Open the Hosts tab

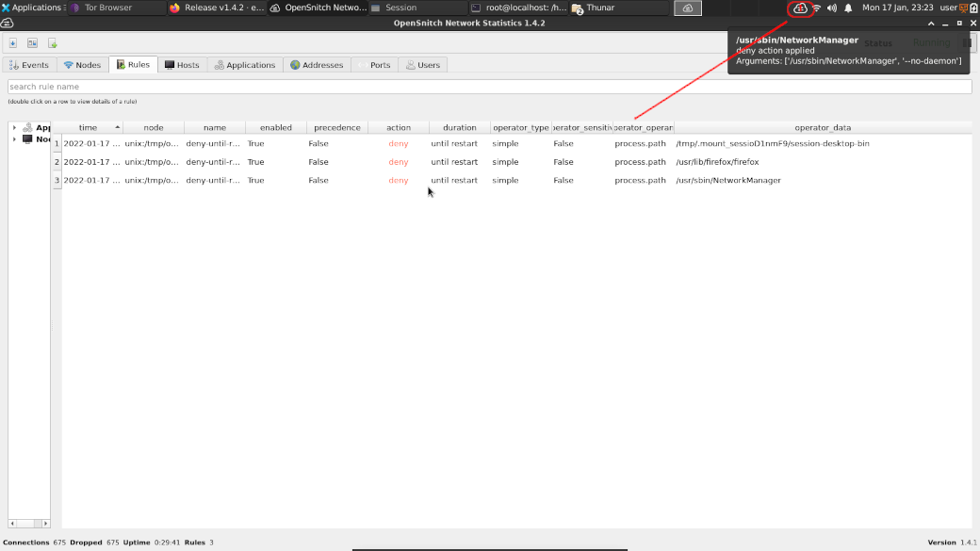pyautogui.click(x=182, y=65)
